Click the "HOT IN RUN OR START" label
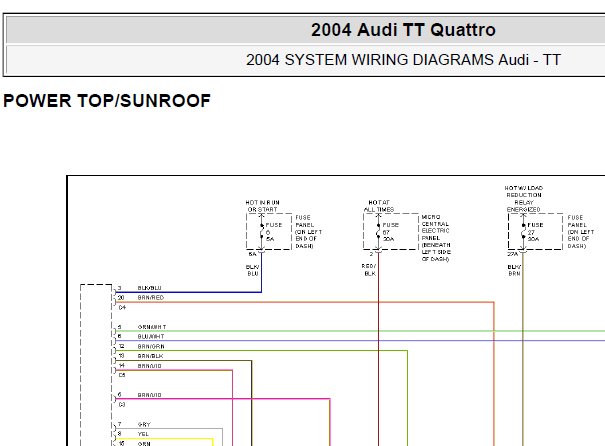This screenshot has width=605, height=446. click(263, 206)
